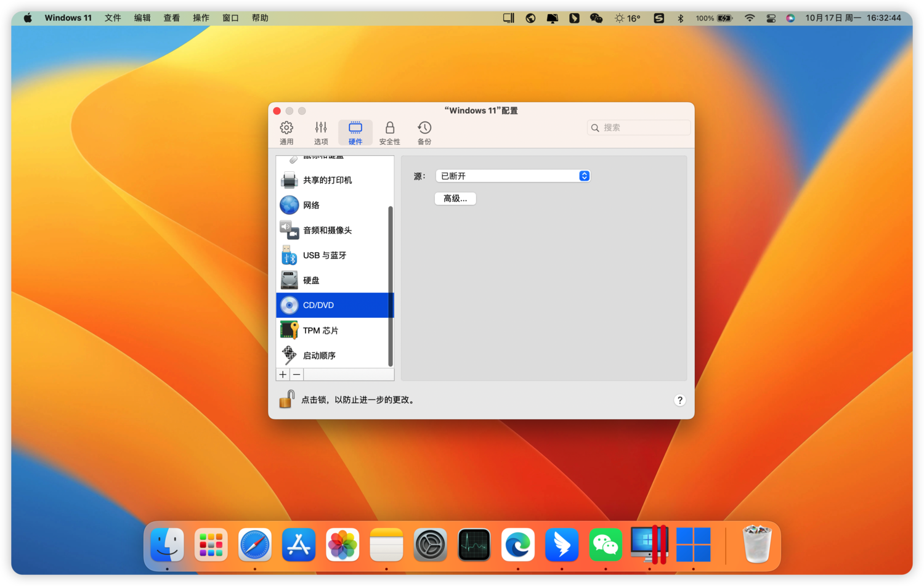Open App Store from the Dock

tap(299, 545)
